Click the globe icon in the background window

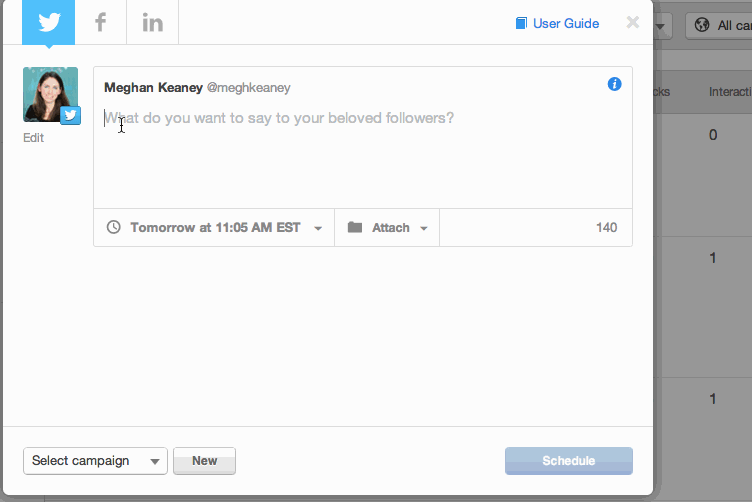[x=702, y=25]
